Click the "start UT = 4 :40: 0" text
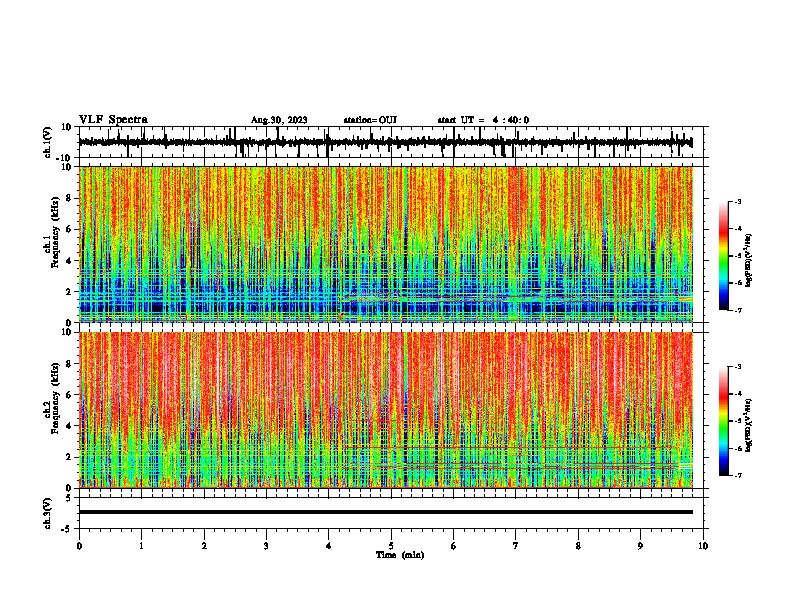Screen dimensions: 792x612 pos(483,120)
